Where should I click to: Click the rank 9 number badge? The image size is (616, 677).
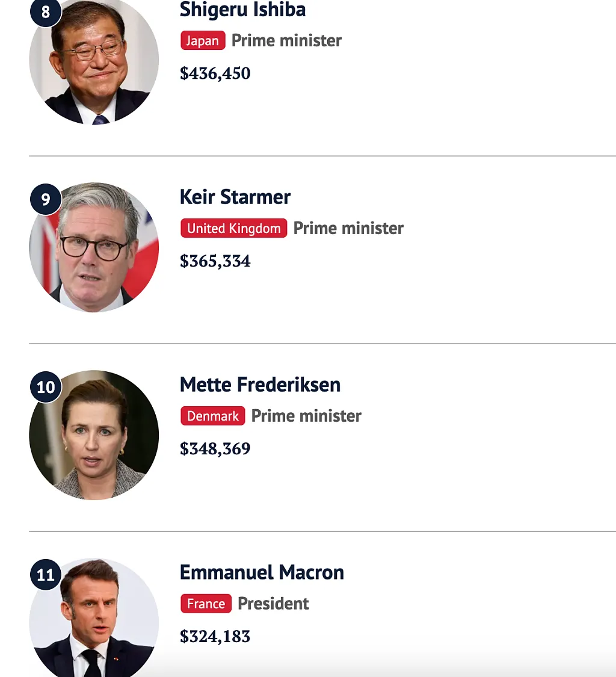tap(45, 199)
